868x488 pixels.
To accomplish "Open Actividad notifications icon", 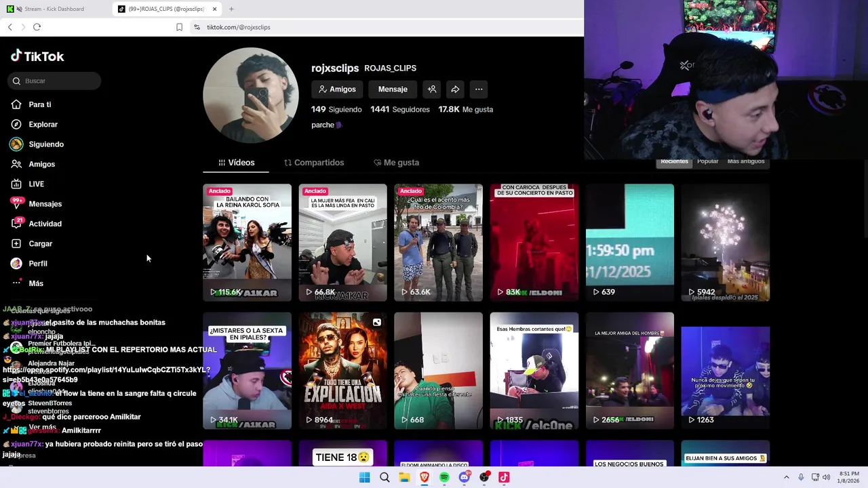I will (16, 223).
